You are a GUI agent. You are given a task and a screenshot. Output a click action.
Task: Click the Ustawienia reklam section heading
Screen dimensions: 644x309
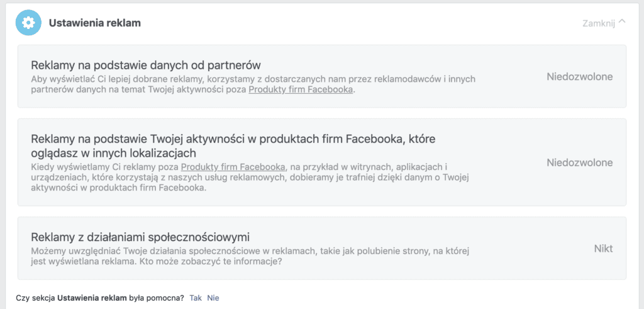click(x=95, y=23)
